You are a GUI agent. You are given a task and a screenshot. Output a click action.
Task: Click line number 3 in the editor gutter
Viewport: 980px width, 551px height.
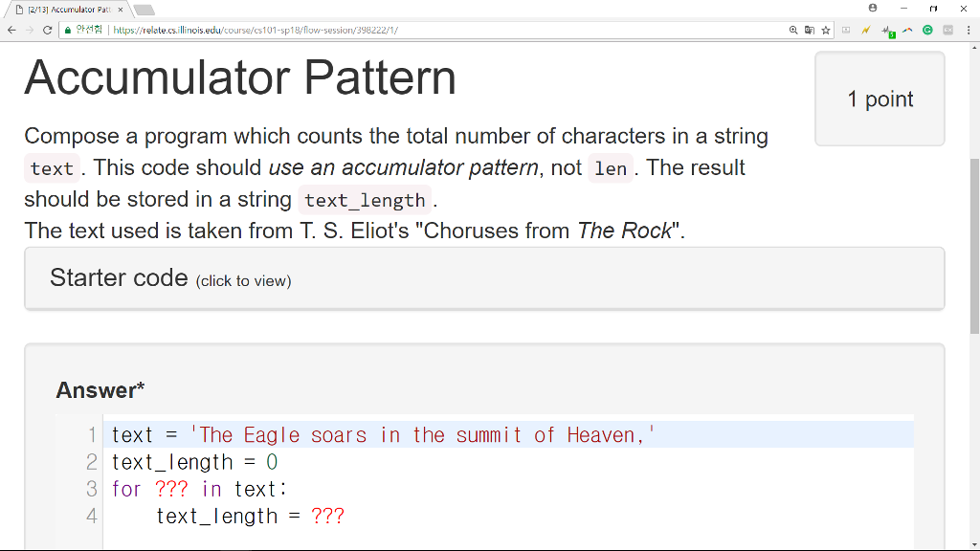pos(92,489)
